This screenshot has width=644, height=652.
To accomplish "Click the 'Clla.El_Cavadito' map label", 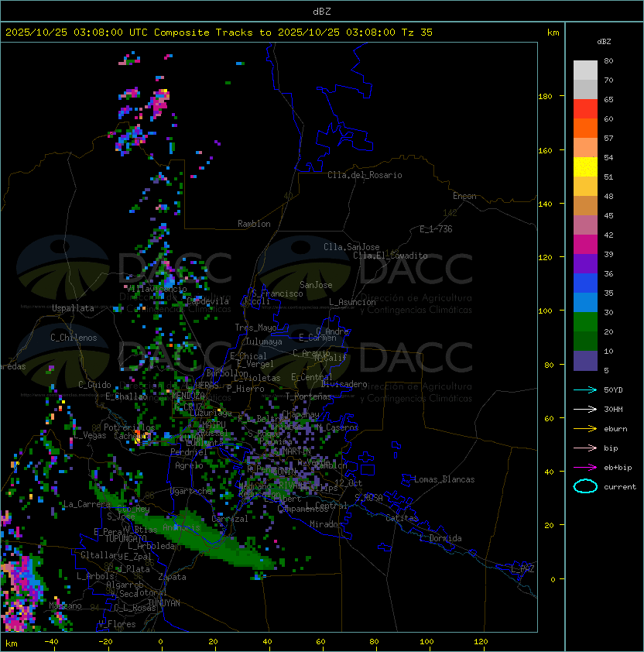I will click(390, 256).
